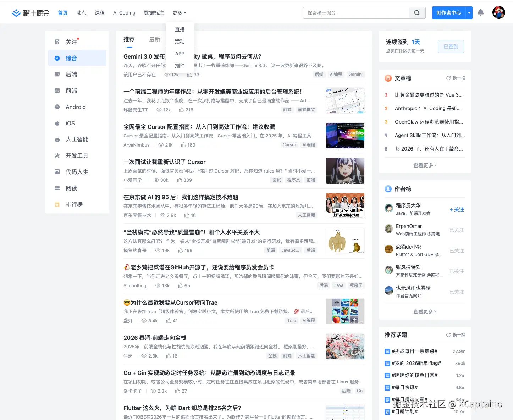Click the notification bell icon

481,12
